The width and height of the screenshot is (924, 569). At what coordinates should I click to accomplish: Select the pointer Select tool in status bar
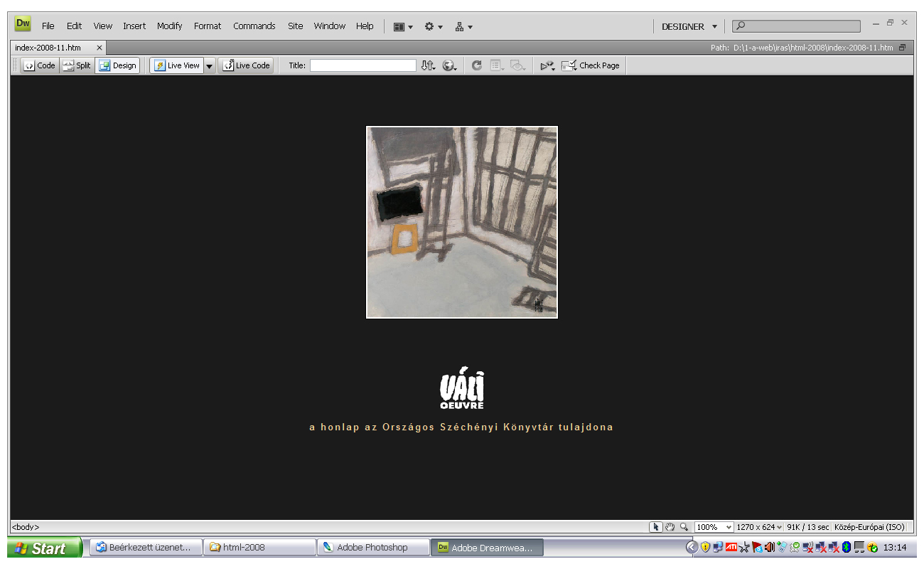click(x=656, y=527)
